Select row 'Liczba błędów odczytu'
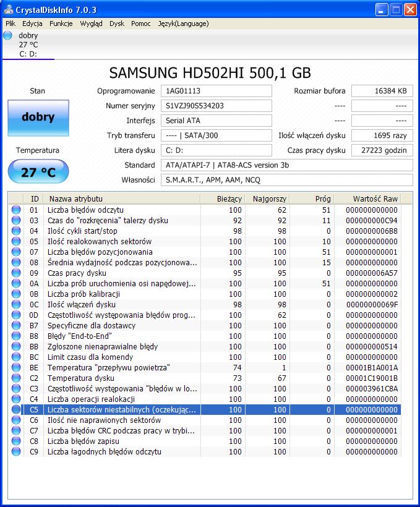 (x=205, y=210)
